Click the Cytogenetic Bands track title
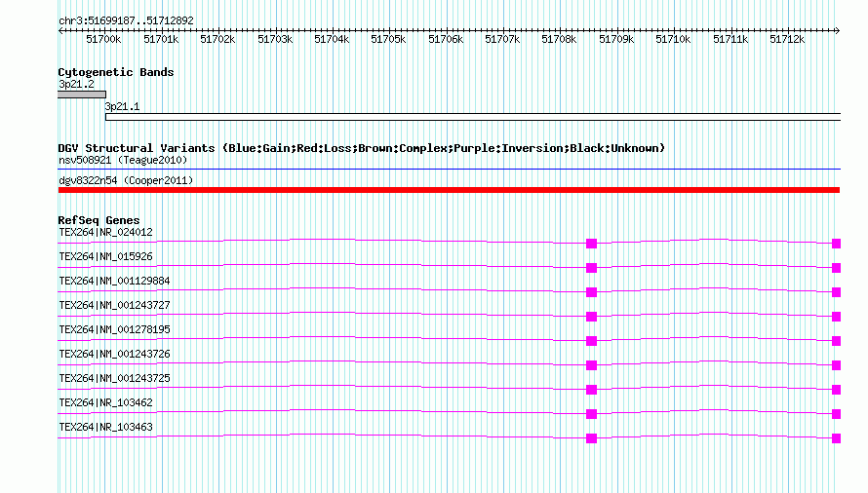 click(x=116, y=72)
